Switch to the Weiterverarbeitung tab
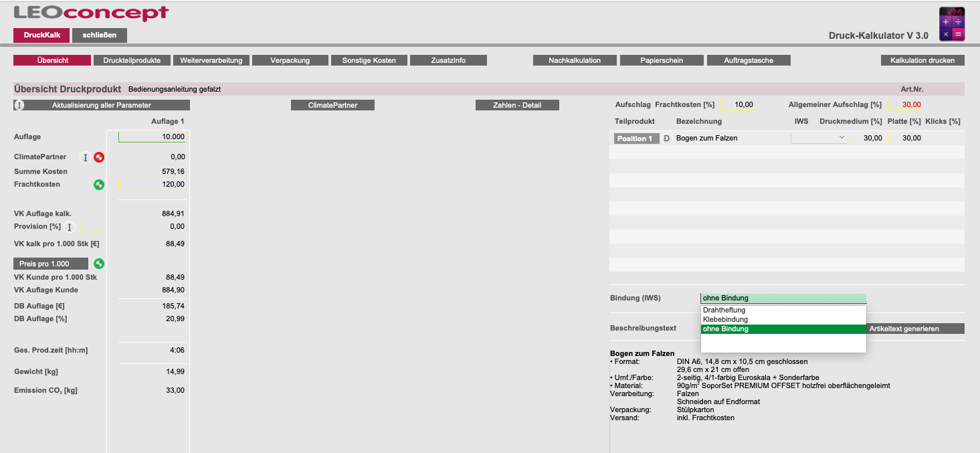 click(x=211, y=60)
